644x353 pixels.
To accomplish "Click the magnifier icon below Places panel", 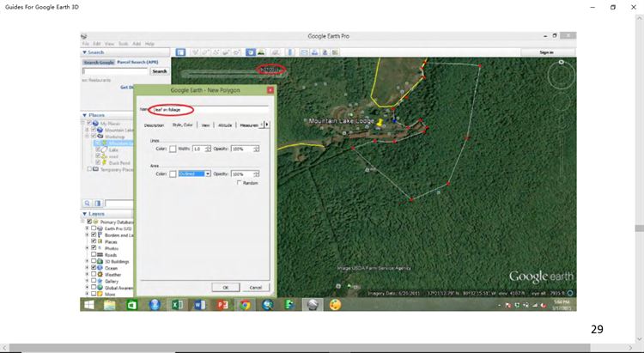I will (87, 203).
